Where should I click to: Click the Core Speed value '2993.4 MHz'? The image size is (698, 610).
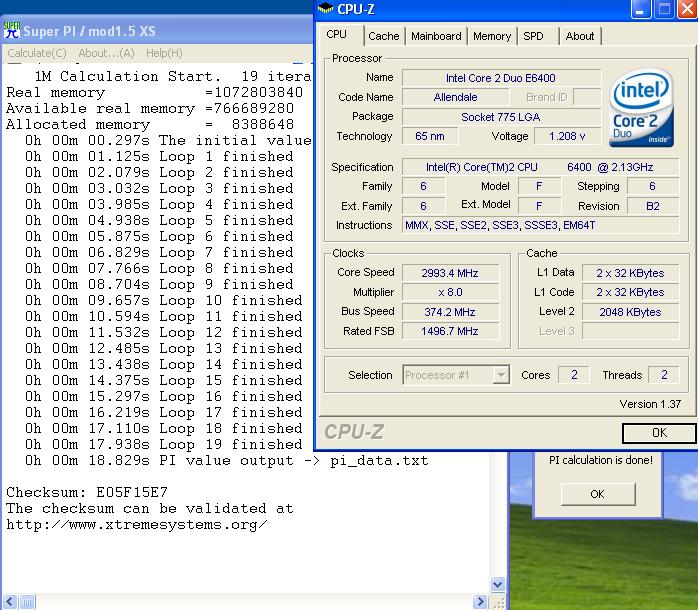tap(450, 273)
